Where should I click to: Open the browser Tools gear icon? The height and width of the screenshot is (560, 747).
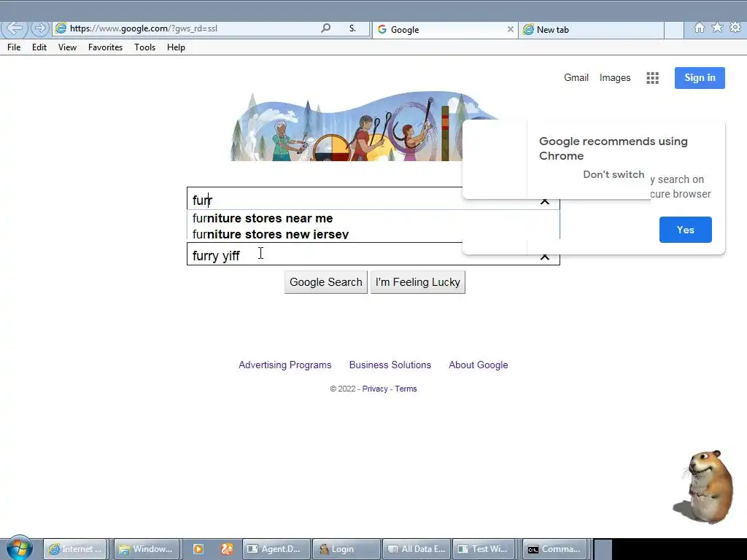click(x=735, y=28)
